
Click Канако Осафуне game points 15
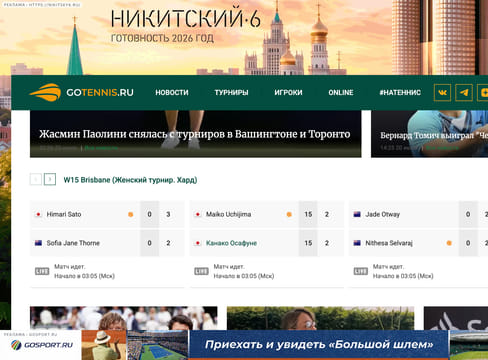tap(308, 243)
